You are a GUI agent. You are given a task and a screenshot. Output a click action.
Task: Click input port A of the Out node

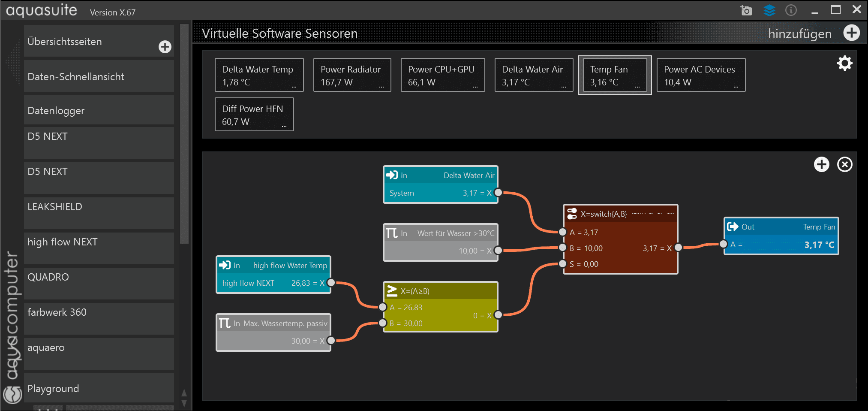point(724,244)
